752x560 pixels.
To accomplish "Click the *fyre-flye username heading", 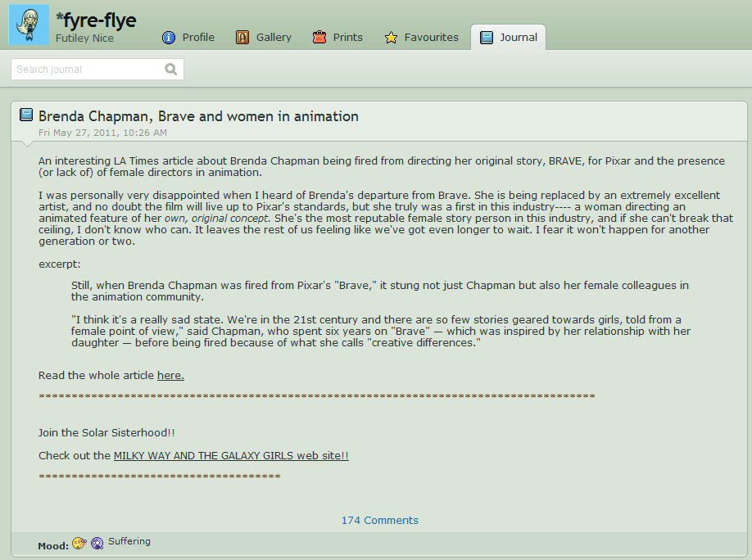I will pyautogui.click(x=96, y=20).
